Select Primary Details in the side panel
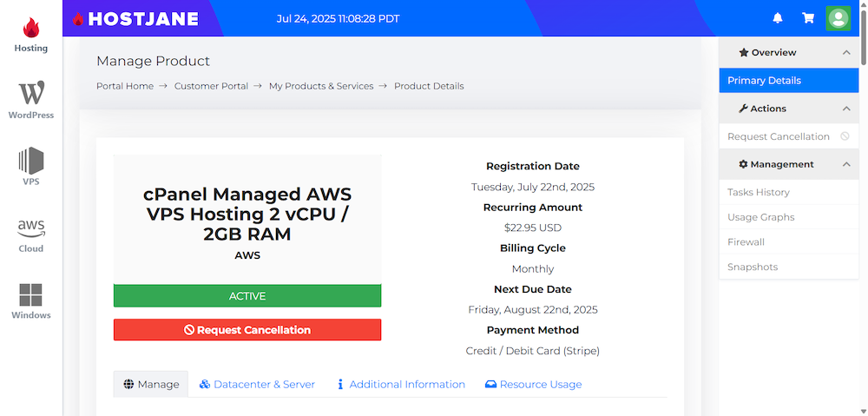Image resolution: width=868 pixels, height=416 pixels. [x=789, y=81]
